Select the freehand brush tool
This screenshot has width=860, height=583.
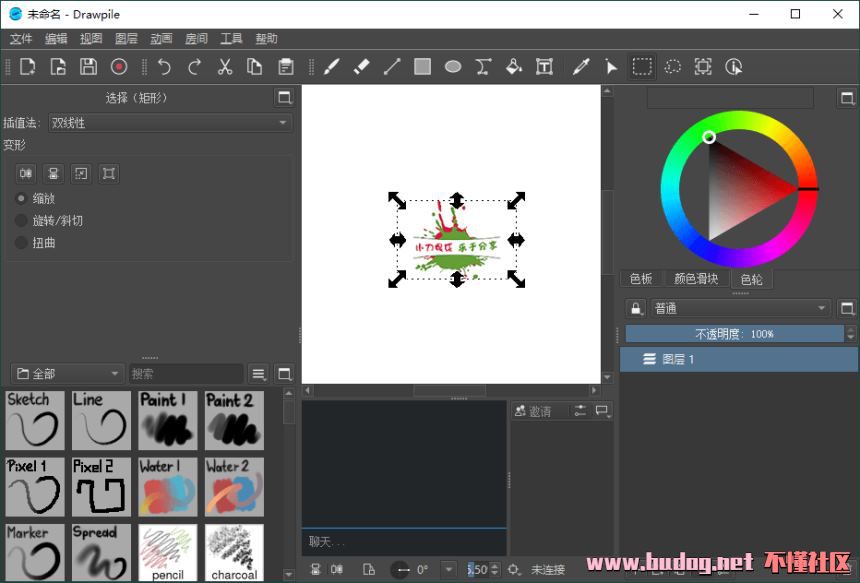click(332, 67)
